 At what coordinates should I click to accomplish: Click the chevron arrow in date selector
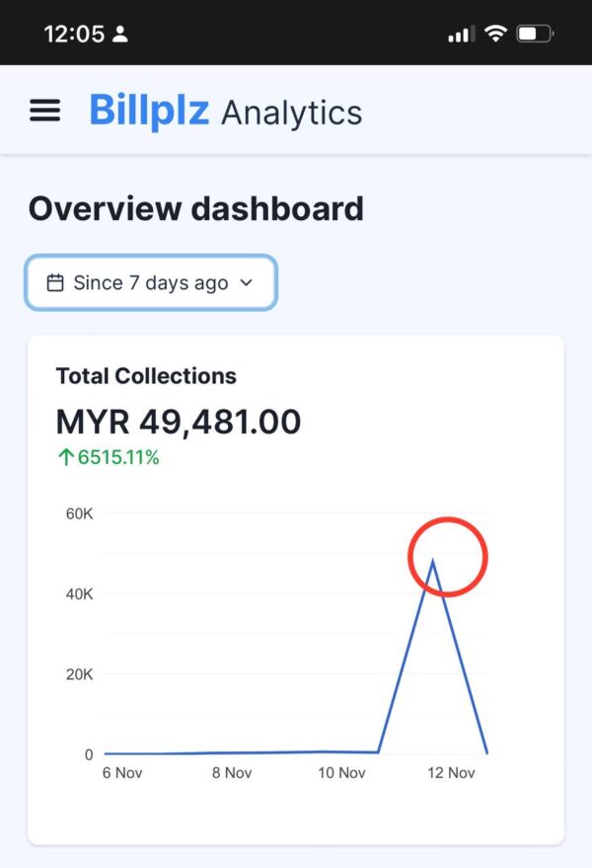[247, 282]
